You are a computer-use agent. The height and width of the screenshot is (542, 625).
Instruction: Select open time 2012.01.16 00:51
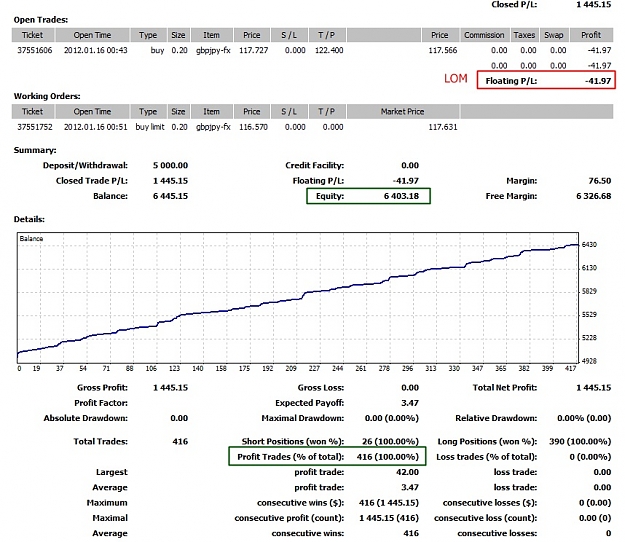96,127
